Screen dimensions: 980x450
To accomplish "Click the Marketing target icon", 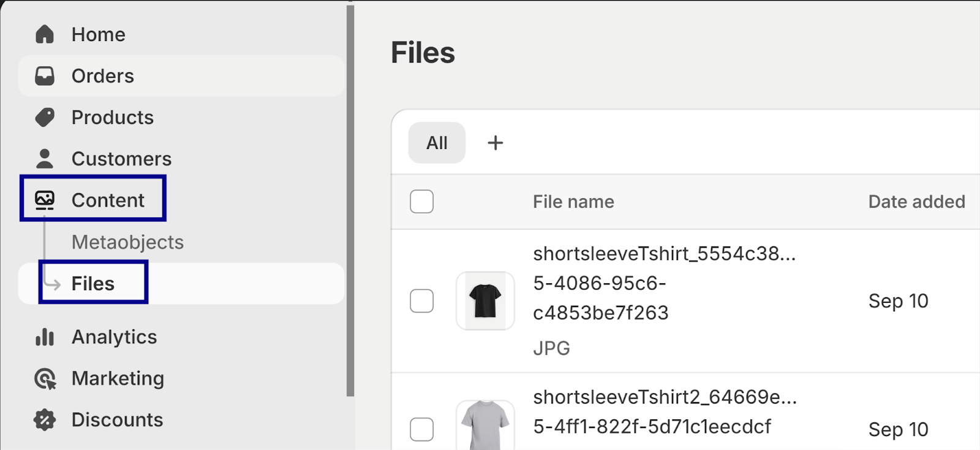I will pyautogui.click(x=45, y=379).
